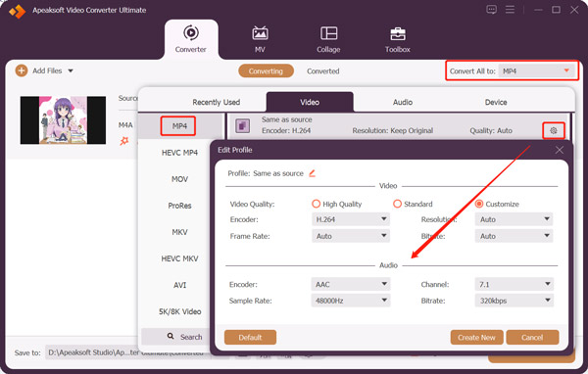Click the Create New button
Viewport: 588px width, 374px height.
[476, 337]
